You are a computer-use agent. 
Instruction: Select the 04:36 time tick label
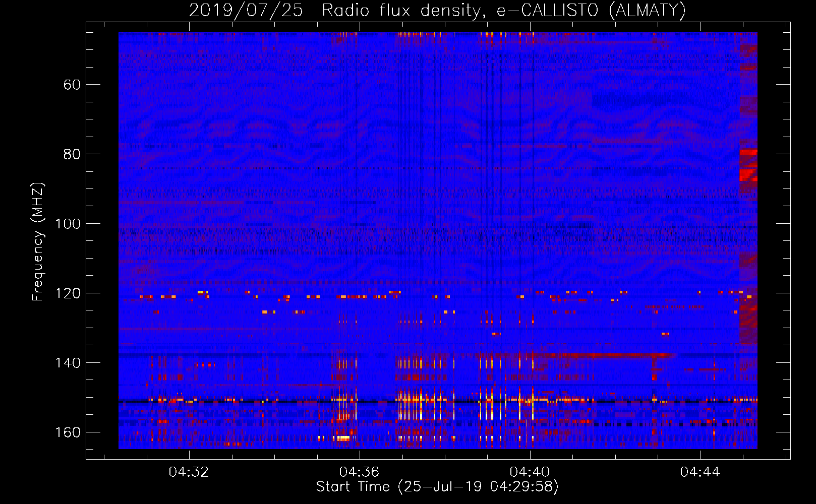359,472
